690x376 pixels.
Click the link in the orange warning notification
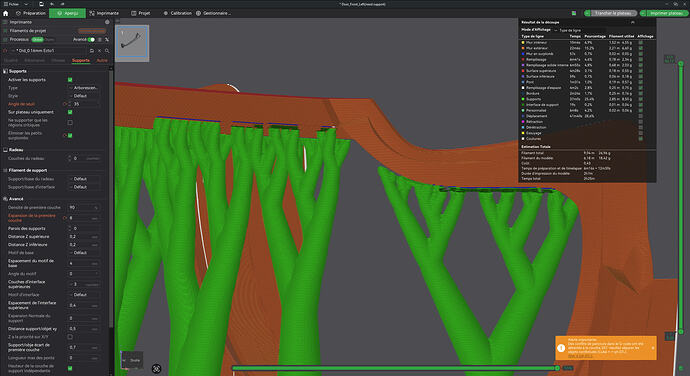580,356
